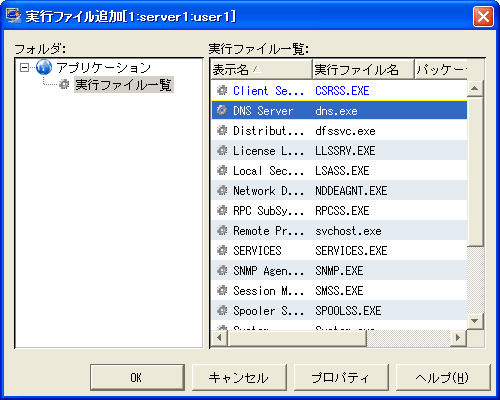Select the Network D... display name
The width and height of the screenshot is (500, 400).
(268, 191)
